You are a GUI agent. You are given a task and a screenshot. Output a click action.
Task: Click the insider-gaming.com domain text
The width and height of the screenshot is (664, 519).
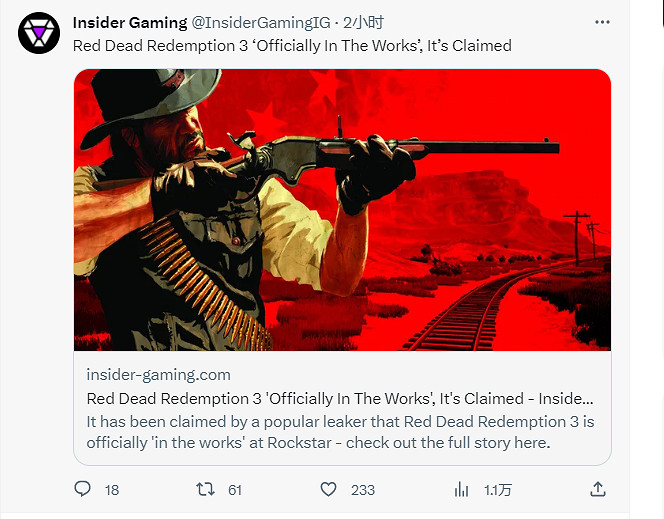click(158, 375)
